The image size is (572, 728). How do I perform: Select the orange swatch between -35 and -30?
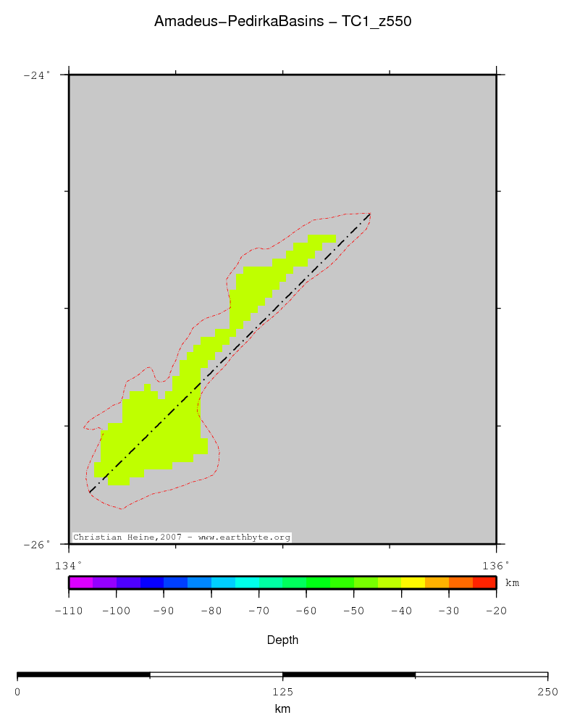437,582
